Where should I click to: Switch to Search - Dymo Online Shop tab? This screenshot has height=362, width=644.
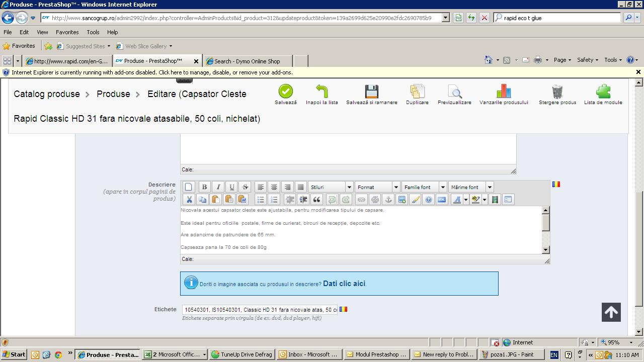tap(248, 61)
